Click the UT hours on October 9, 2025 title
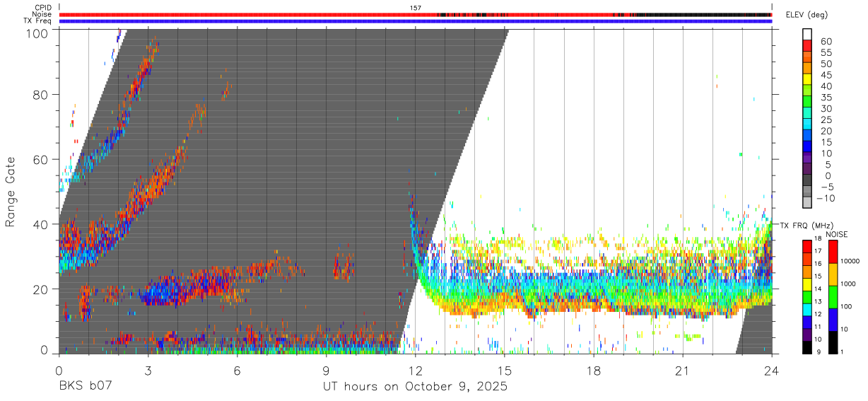 (416, 387)
